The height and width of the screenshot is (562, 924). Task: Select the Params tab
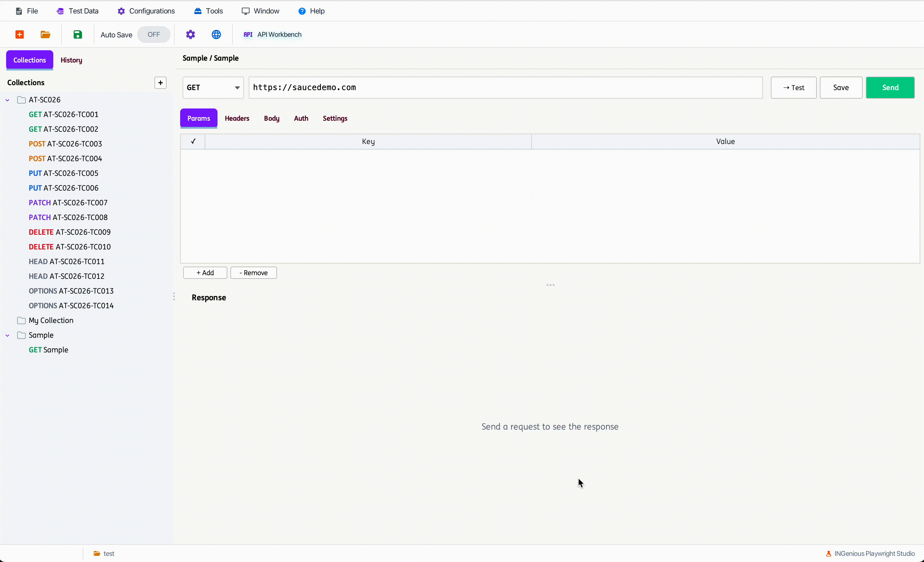[199, 118]
